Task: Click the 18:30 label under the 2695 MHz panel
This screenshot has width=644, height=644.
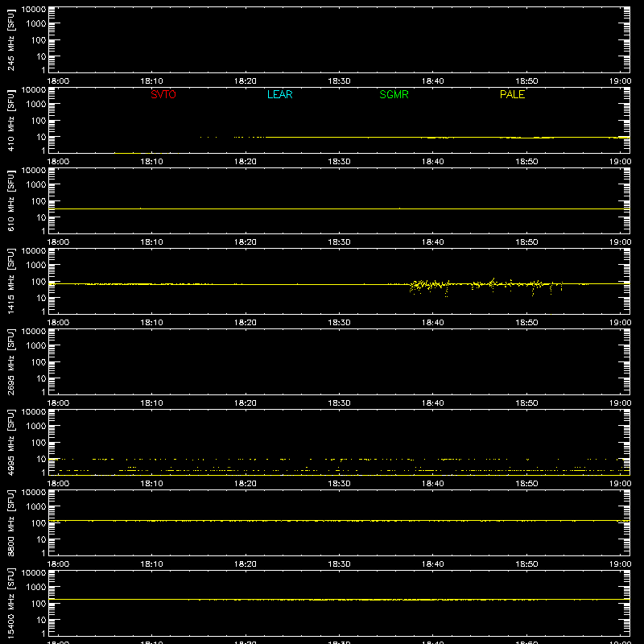Action: coord(339,403)
